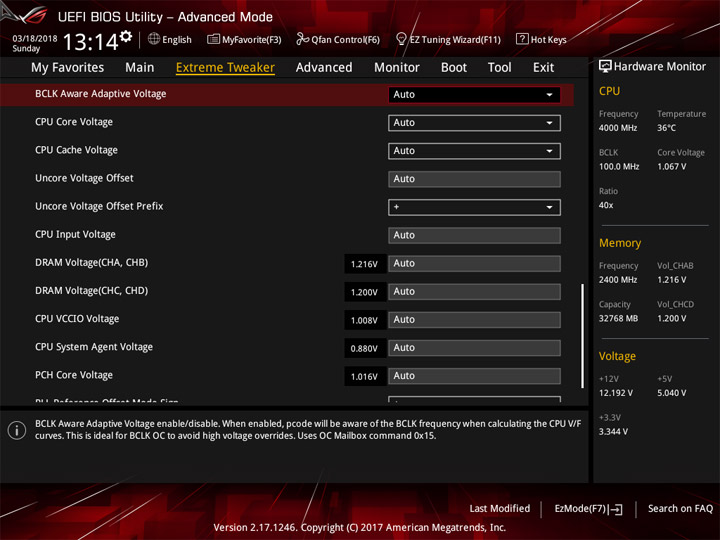720x540 pixels.
Task: Click the Hardware Monitor display icon
Action: 605,66
